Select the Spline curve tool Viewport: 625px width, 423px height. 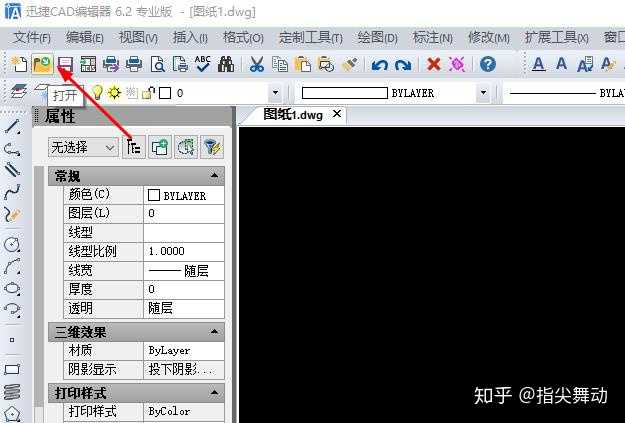pyautogui.click(x=12, y=192)
